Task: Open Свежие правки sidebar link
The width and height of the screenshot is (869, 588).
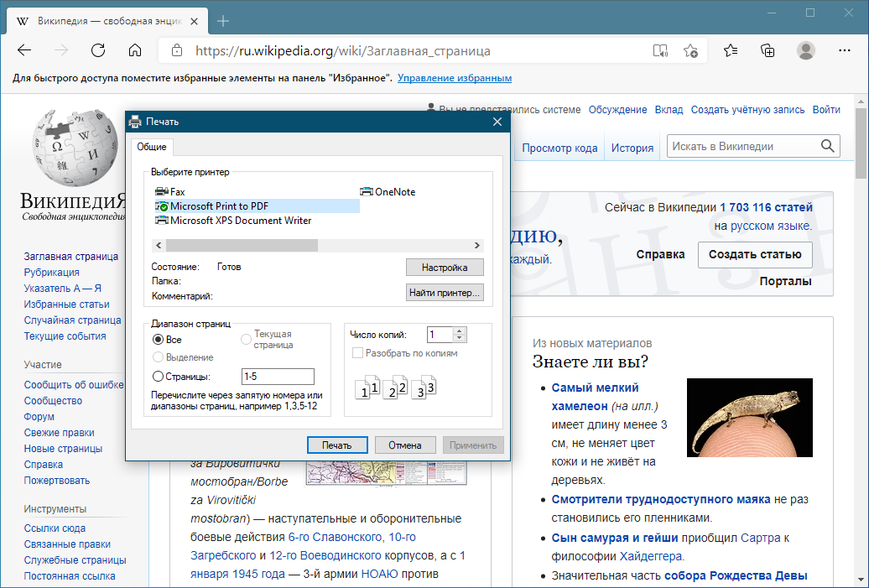Action: click(x=60, y=433)
